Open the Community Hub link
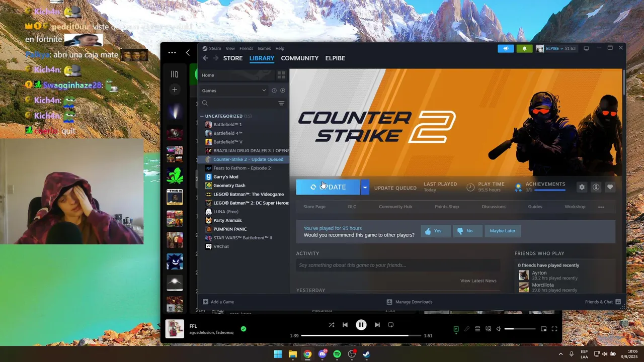 click(395, 207)
